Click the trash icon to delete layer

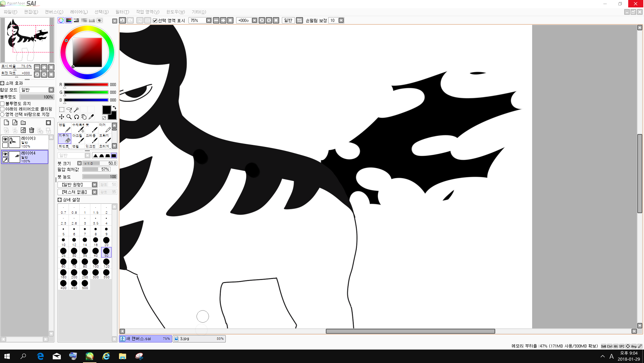[x=32, y=130]
